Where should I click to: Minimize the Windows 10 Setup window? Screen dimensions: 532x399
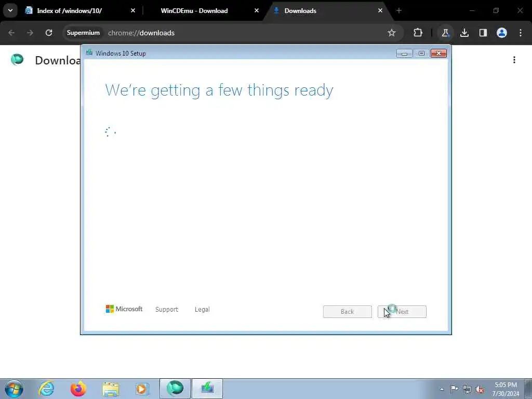tap(404, 54)
